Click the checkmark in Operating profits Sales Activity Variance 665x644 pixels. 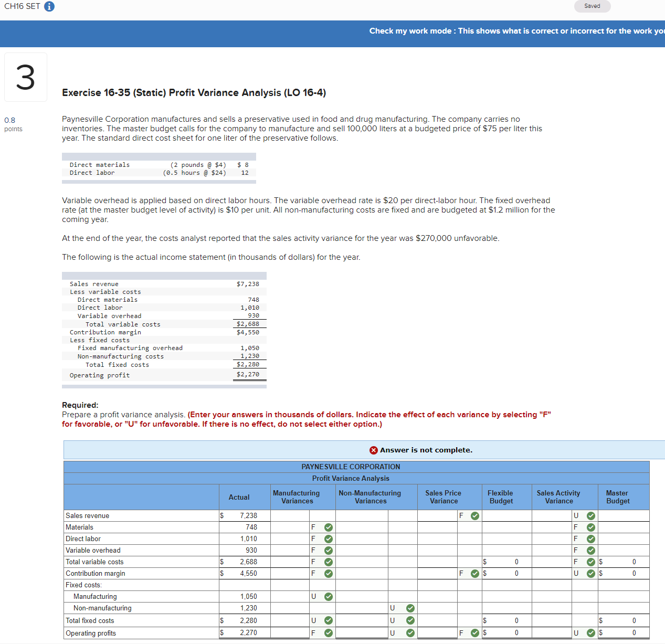pos(590,633)
